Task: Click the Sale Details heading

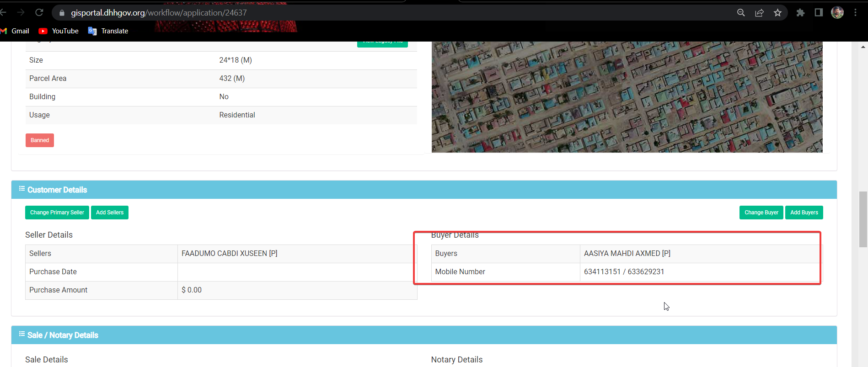Action: [47, 360]
